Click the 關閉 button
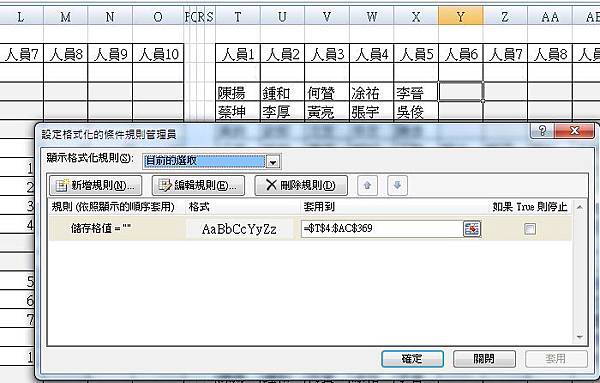 [x=484, y=359]
